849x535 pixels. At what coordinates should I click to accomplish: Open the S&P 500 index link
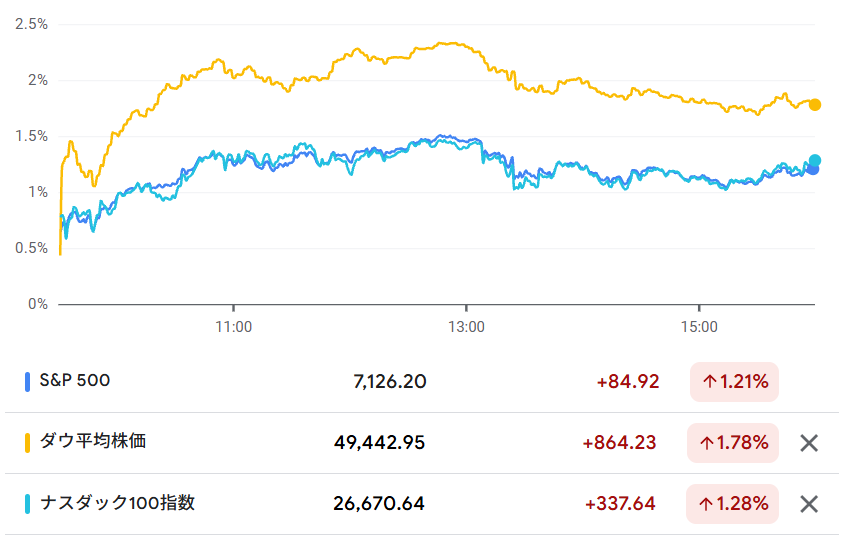(x=75, y=380)
